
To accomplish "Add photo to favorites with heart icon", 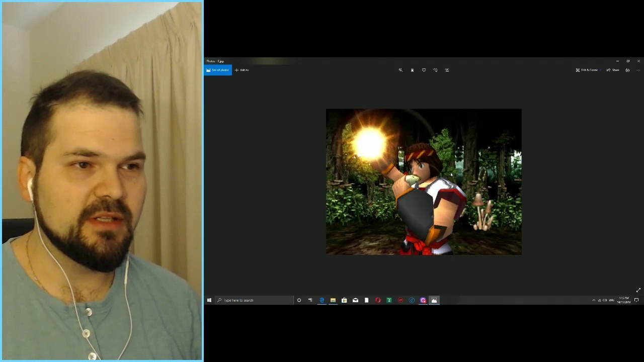I will point(424,70).
